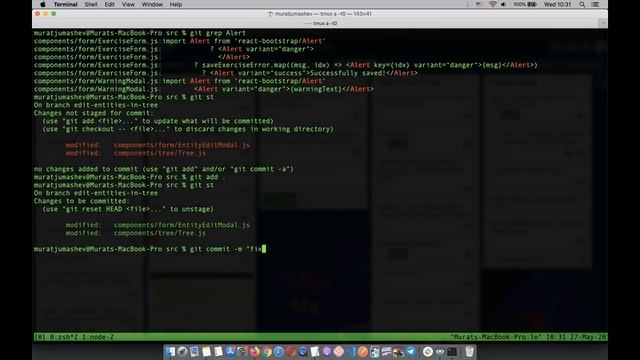Screen dimensions: 640x360
Task: Open Notes app in the Dock
Action: point(207,351)
